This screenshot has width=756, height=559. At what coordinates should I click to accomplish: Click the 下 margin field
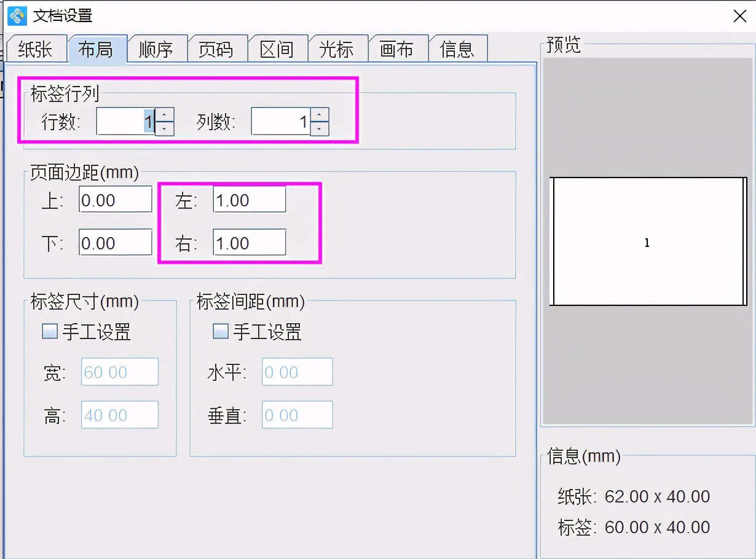(x=116, y=243)
